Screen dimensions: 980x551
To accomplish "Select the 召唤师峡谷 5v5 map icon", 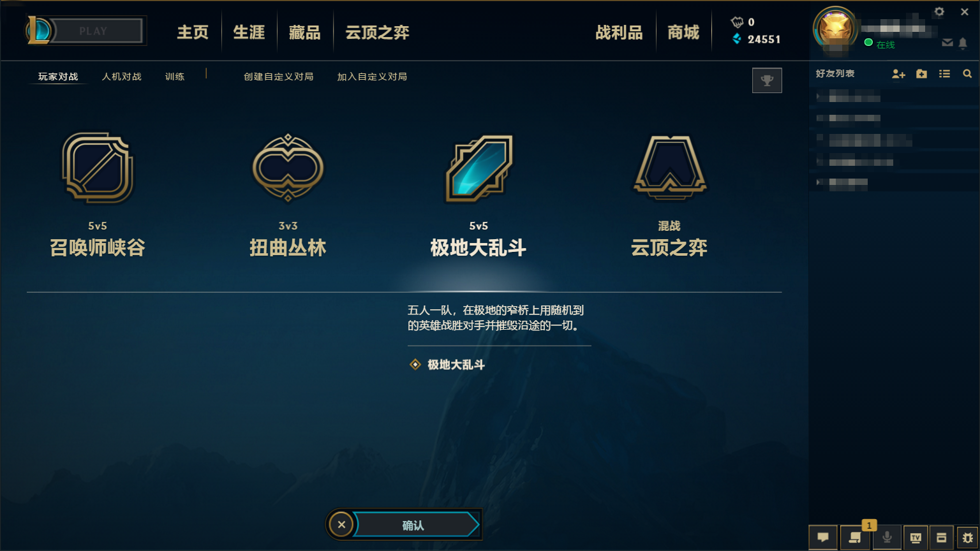I will point(98,168).
